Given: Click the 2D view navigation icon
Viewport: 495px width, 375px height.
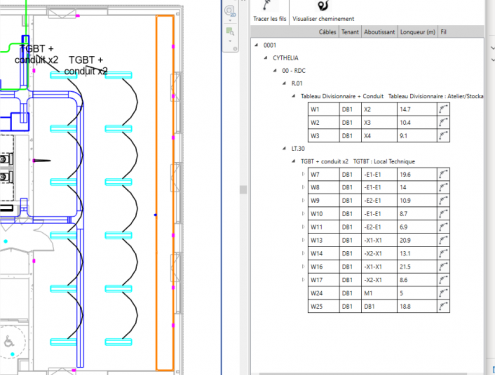Looking at the screenshot, I should [230, 12].
